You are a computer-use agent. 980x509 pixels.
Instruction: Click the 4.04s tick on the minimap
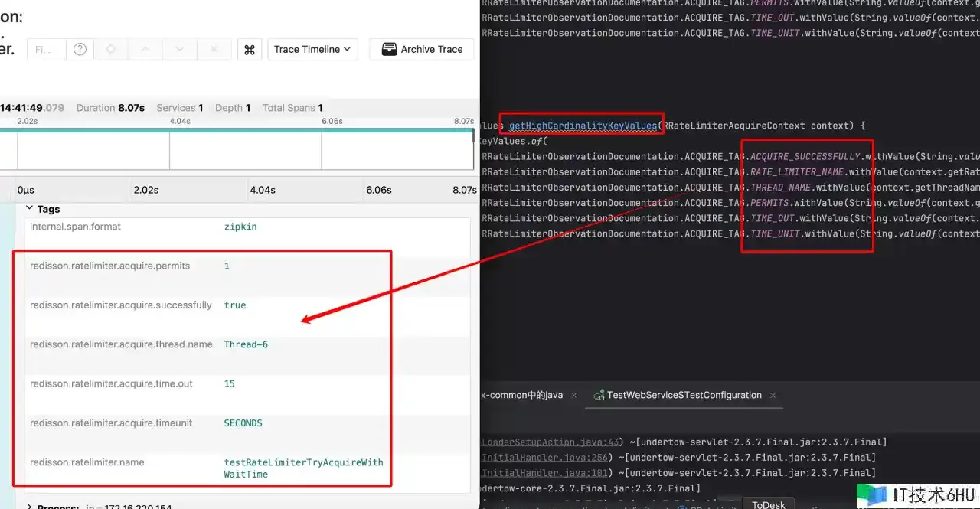click(x=180, y=121)
